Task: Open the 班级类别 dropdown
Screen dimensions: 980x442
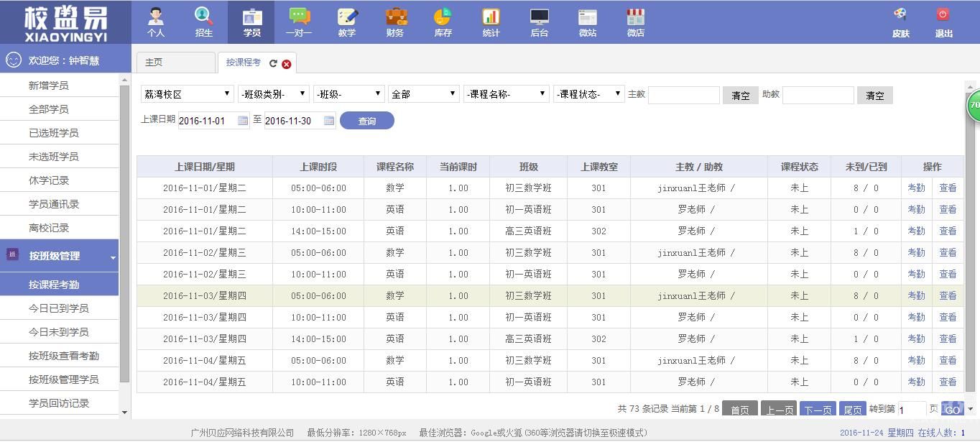Action: point(274,94)
